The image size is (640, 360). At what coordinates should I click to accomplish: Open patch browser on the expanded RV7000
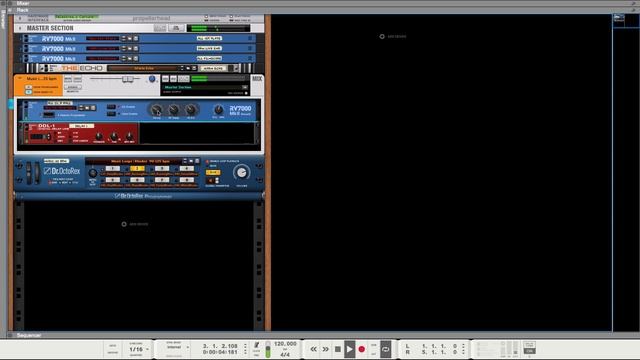pyautogui.click(x=87, y=108)
